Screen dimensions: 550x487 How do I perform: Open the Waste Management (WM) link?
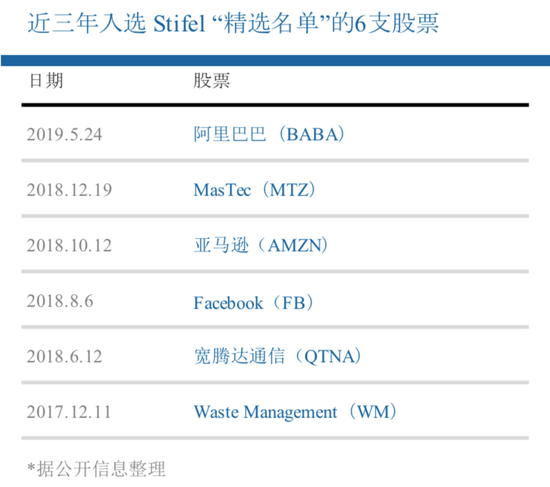click(x=295, y=412)
